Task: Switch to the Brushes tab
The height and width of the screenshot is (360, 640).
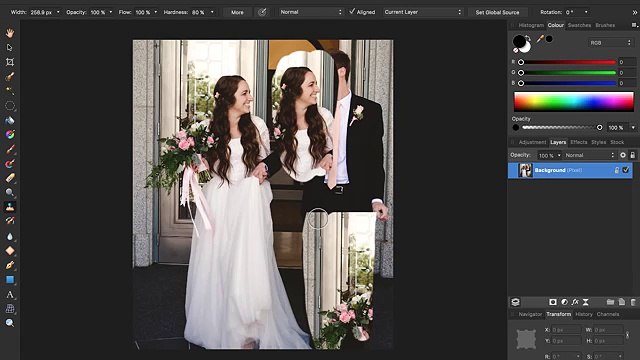Action: [605, 25]
